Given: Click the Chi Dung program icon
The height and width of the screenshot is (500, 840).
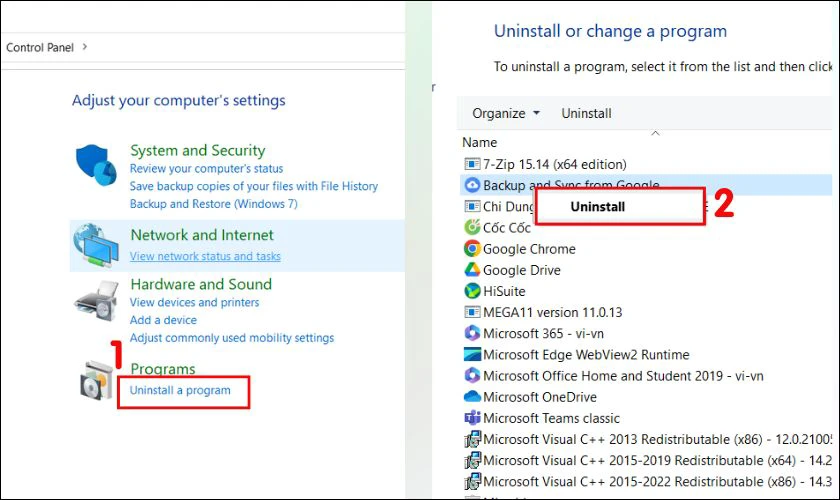Looking at the screenshot, I should [472, 206].
